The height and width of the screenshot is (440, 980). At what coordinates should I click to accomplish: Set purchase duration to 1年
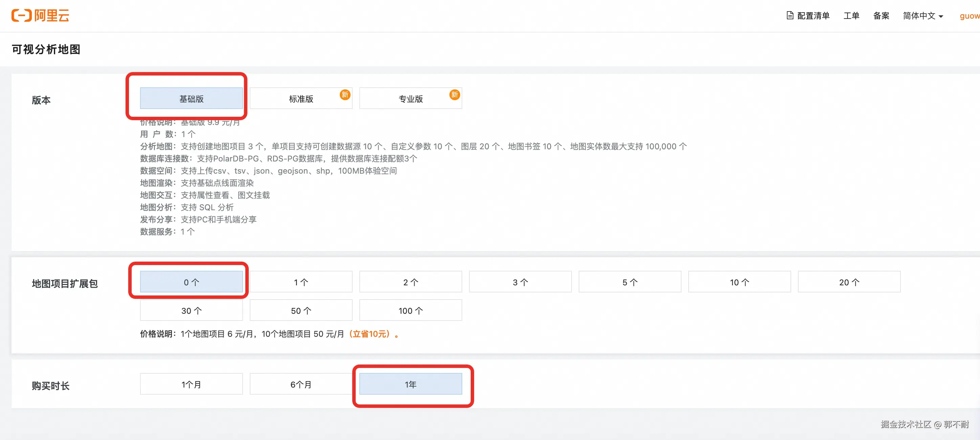click(410, 384)
